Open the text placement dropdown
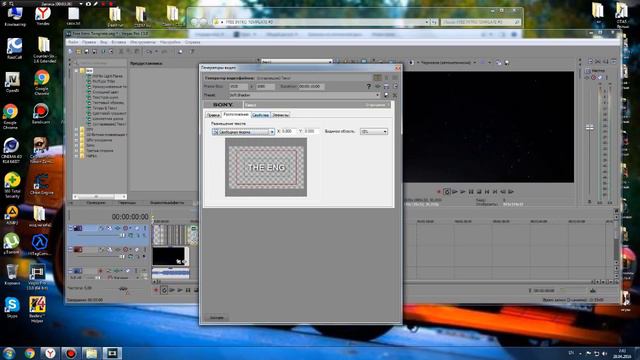 click(x=243, y=131)
